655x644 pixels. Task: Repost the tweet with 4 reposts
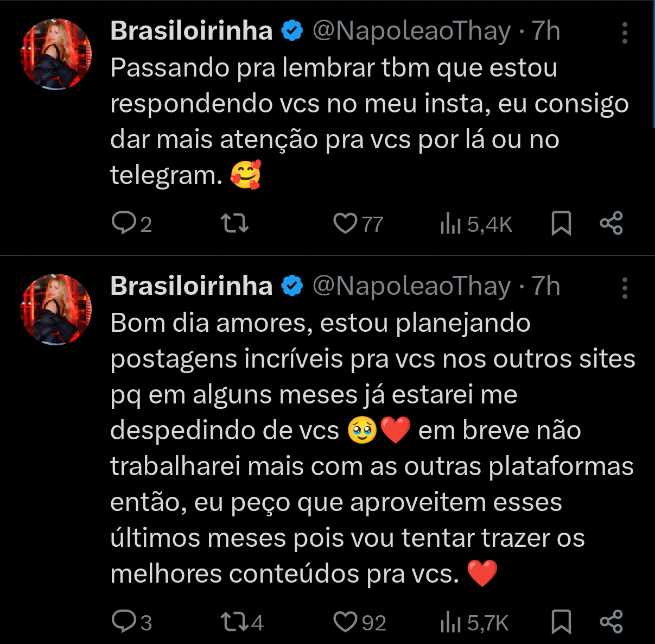tap(235, 622)
